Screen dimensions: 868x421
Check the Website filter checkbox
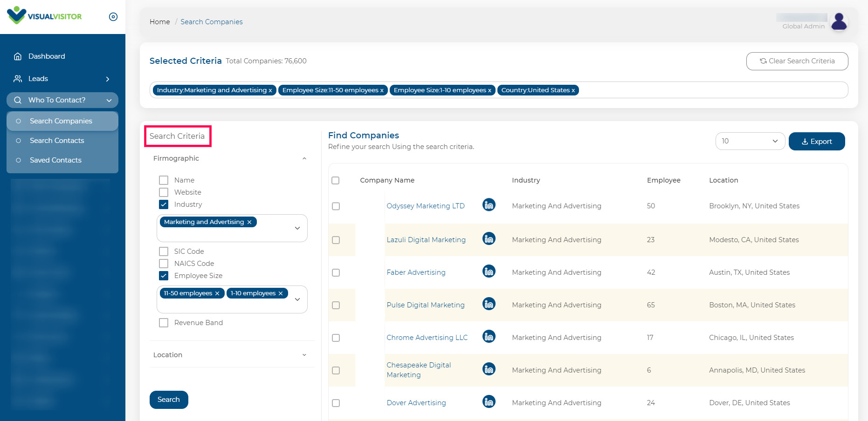click(x=164, y=192)
